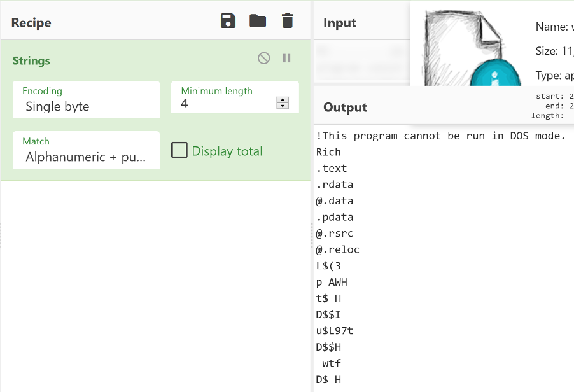Image resolution: width=574 pixels, height=392 pixels.
Task: Click the Save recipe icon
Action: click(228, 21)
